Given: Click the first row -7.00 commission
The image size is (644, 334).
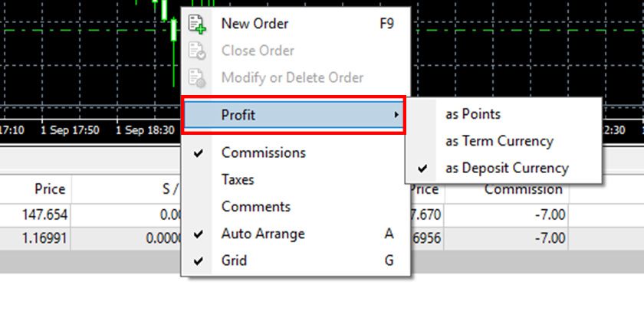Looking at the screenshot, I should coord(550,214).
